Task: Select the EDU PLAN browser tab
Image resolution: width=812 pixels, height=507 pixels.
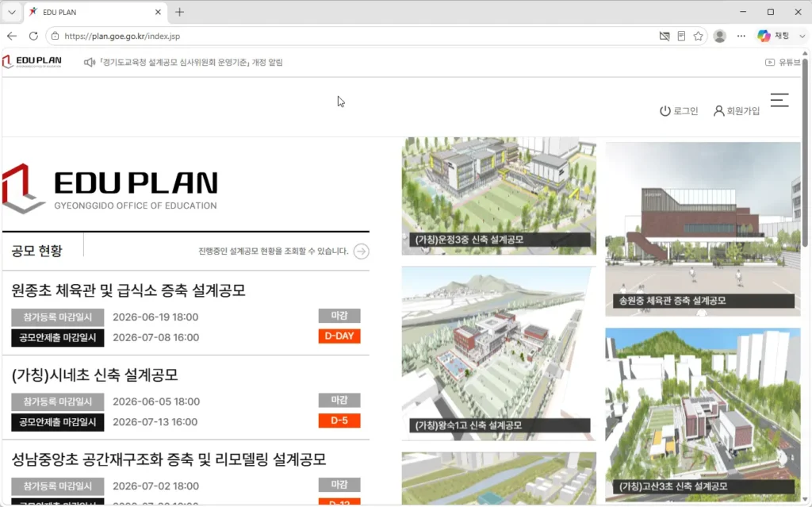Action: (96, 12)
